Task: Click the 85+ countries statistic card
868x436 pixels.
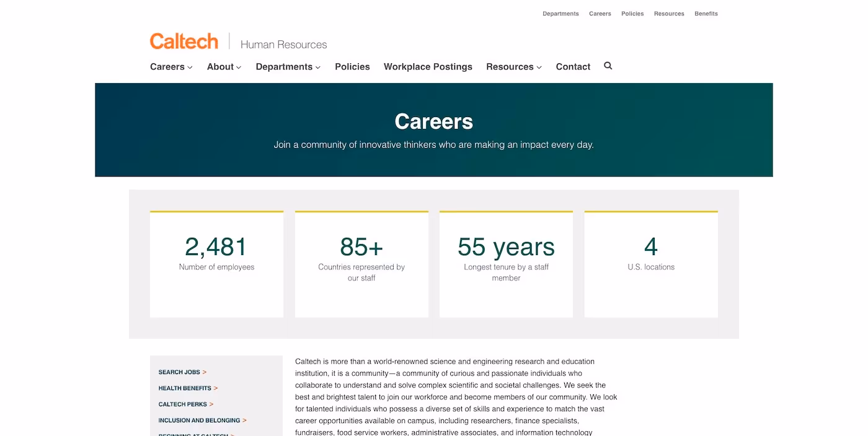Action: [x=361, y=263]
